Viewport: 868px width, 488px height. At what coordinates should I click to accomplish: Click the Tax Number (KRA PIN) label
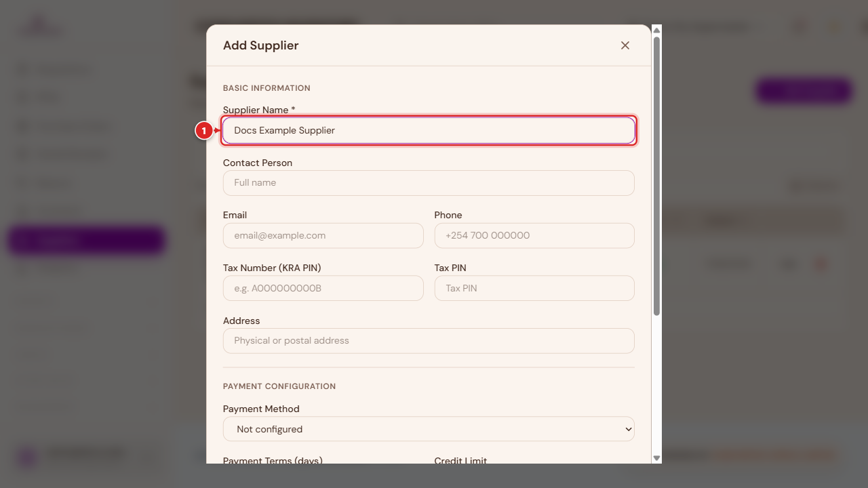tap(272, 268)
